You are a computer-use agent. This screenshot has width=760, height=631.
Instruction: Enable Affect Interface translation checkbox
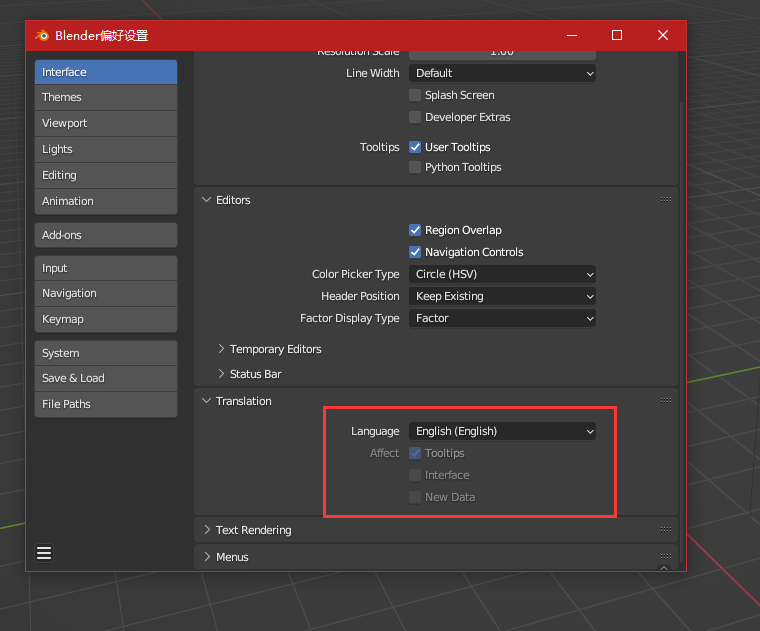pyautogui.click(x=415, y=475)
